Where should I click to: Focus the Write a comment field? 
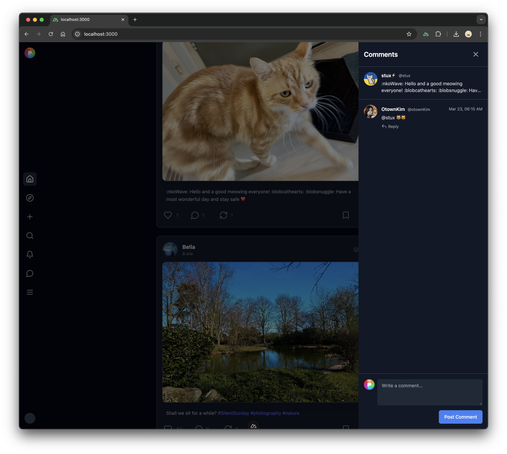click(430, 392)
